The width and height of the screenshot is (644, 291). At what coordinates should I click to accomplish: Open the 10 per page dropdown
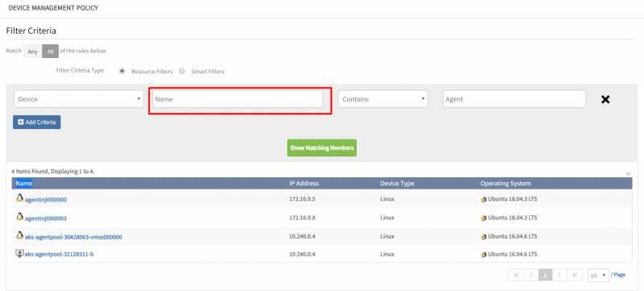pyautogui.click(x=598, y=276)
